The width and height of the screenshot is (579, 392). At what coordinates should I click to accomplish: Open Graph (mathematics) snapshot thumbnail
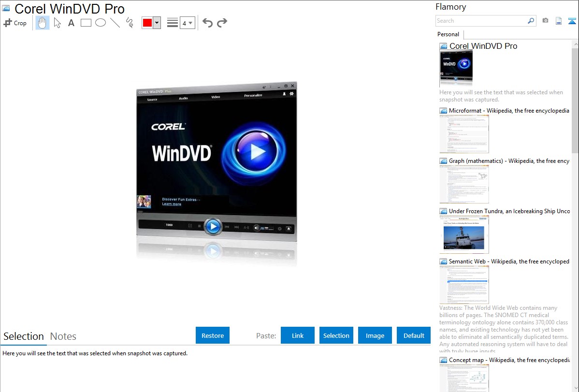click(464, 184)
